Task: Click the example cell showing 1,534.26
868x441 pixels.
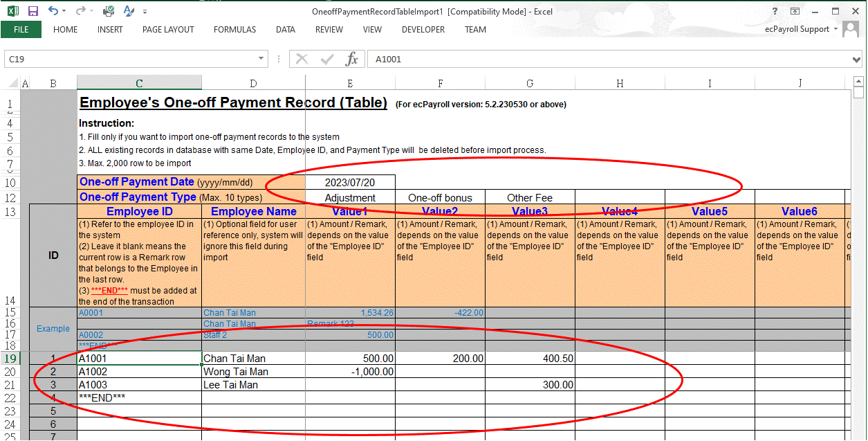Action: [x=350, y=313]
